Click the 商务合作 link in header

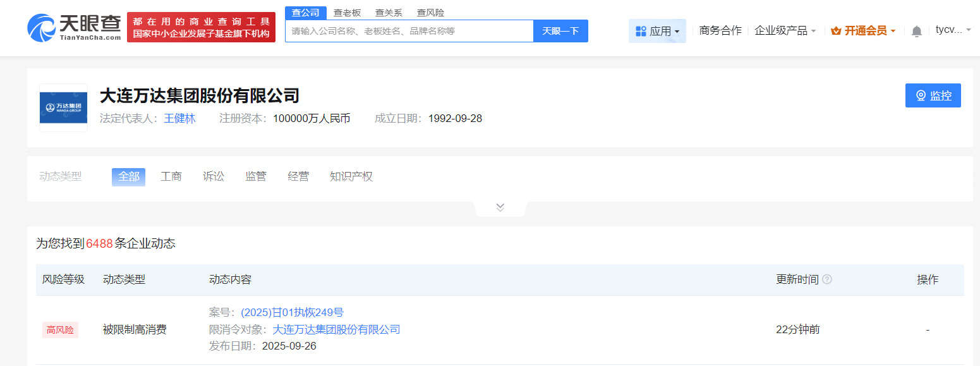(x=720, y=30)
